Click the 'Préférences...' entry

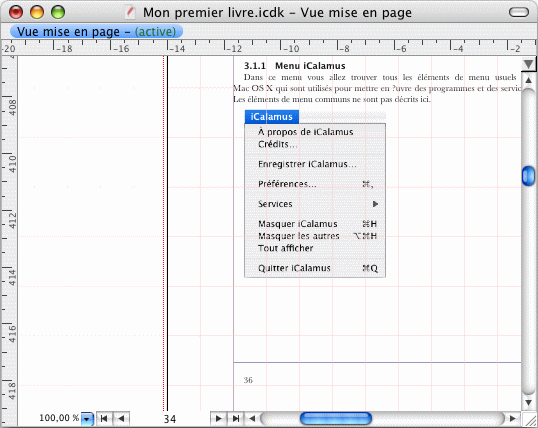(x=287, y=184)
